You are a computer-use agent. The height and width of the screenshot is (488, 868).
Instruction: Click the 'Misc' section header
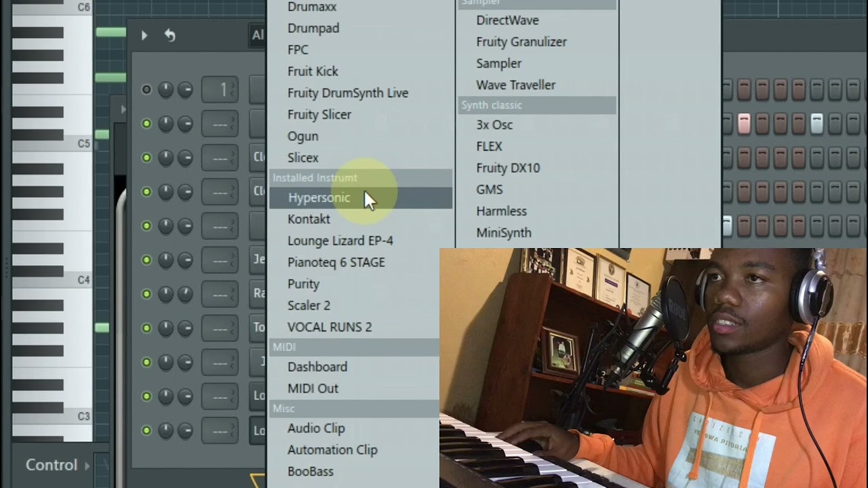coord(354,409)
